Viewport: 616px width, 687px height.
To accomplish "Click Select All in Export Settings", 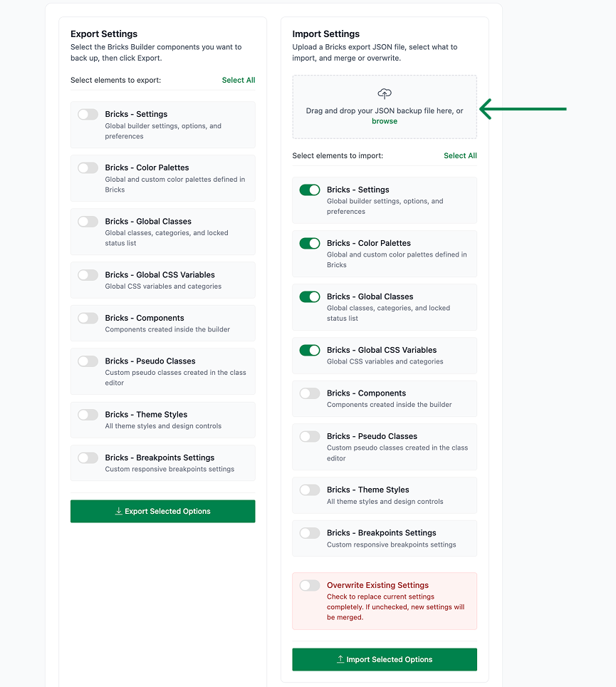I will point(238,81).
